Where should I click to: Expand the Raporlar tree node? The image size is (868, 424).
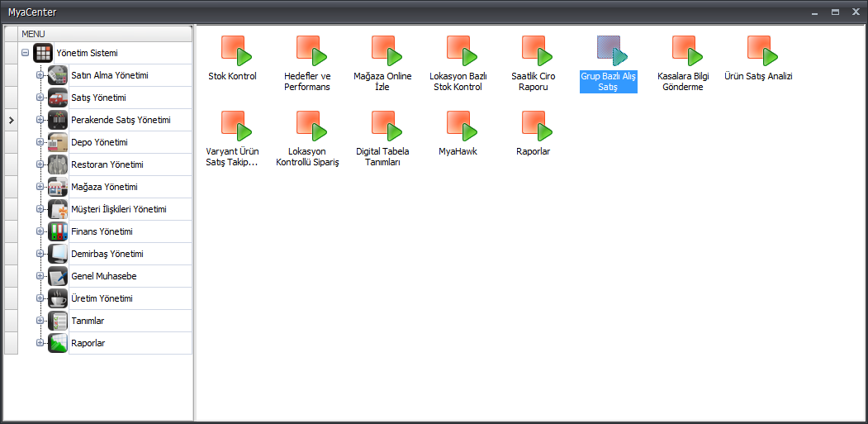[x=40, y=342]
